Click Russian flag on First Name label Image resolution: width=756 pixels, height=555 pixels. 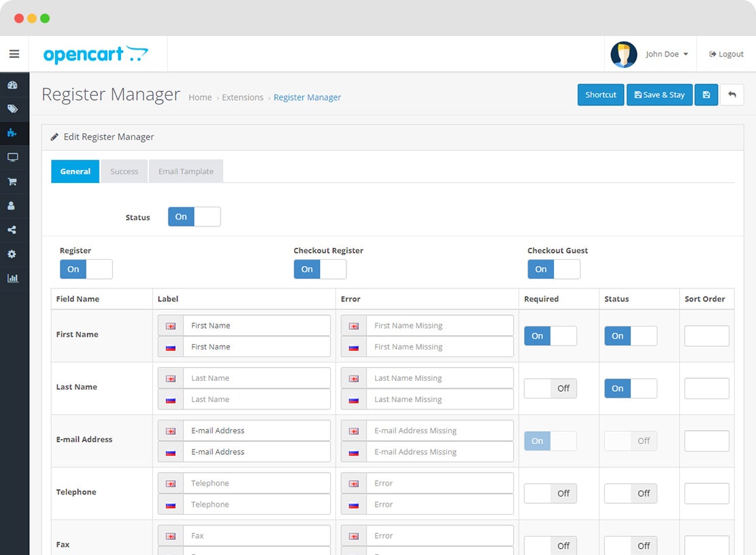(x=171, y=348)
